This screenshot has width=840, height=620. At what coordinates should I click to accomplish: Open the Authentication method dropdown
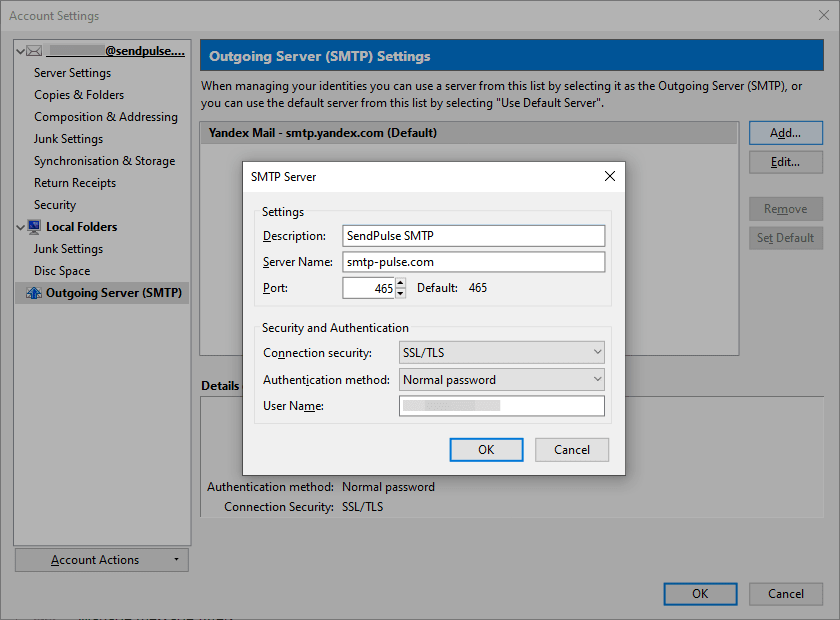pyautogui.click(x=595, y=379)
